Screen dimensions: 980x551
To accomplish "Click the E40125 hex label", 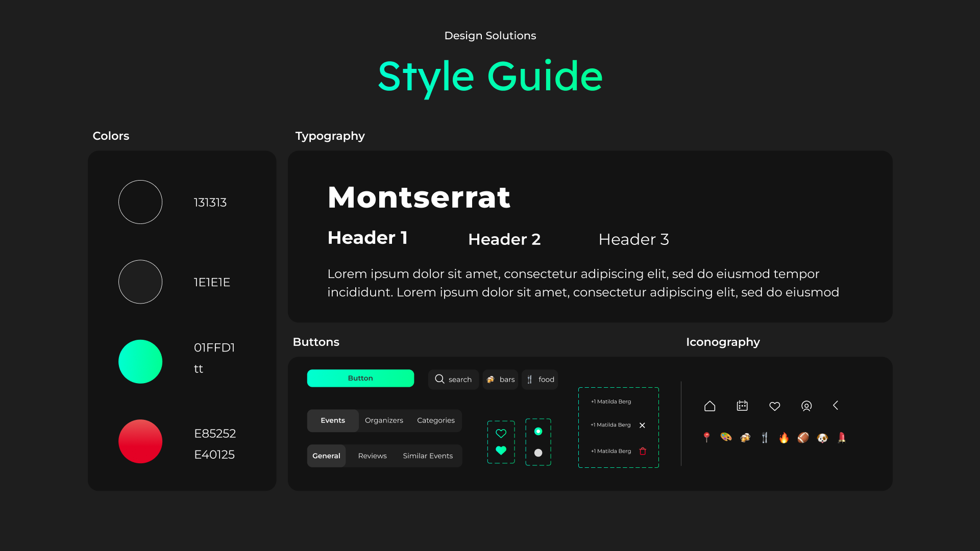I will pos(214,455).
